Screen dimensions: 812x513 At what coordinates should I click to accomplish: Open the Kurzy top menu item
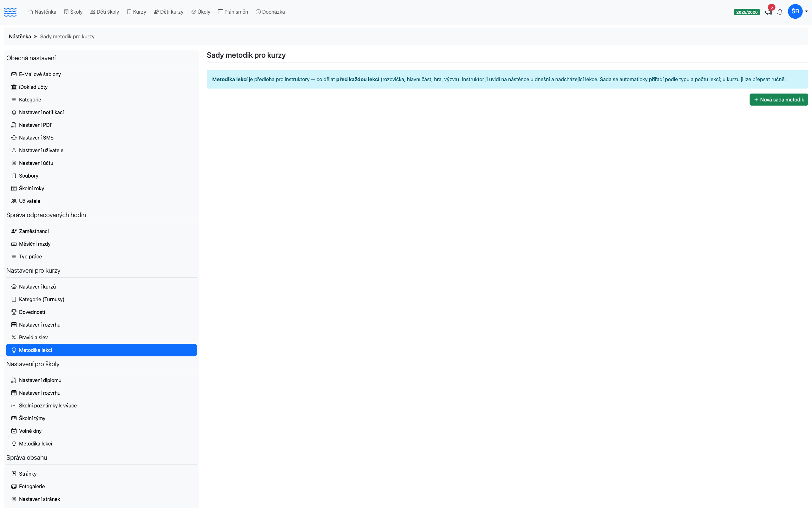pyautogui.click(x=137, y=12)
